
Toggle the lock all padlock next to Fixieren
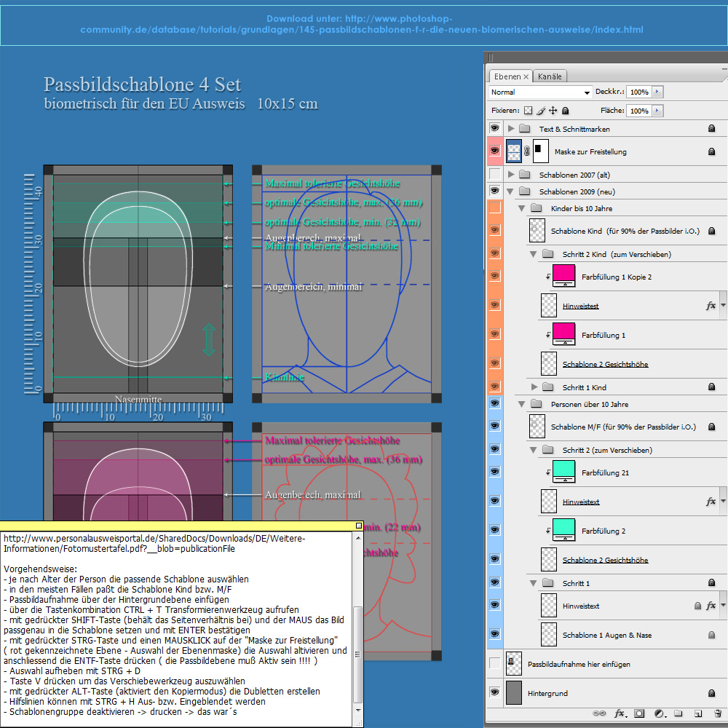pos(565,111)
